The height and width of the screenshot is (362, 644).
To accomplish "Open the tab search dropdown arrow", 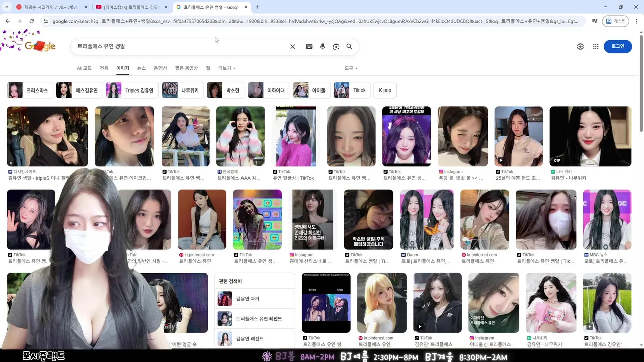I will (7, 7).
